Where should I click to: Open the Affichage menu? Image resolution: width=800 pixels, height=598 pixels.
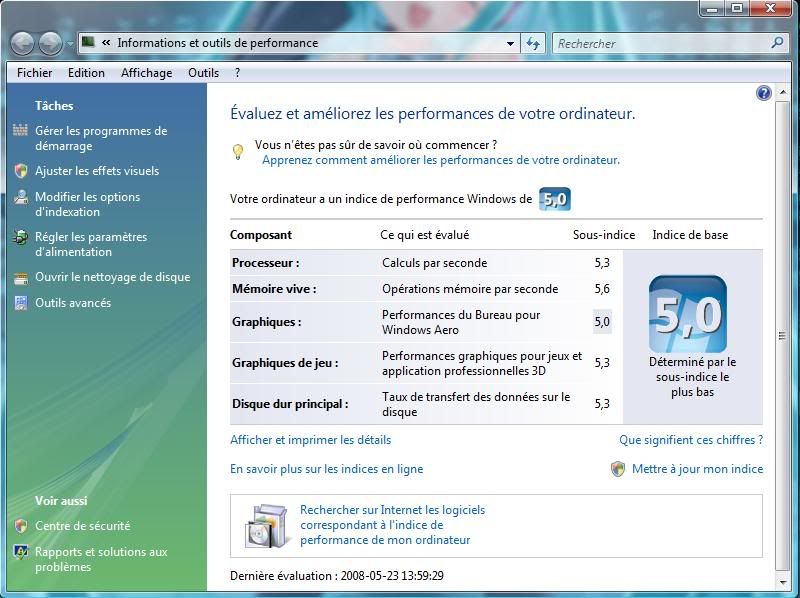[x=146, y=73]
